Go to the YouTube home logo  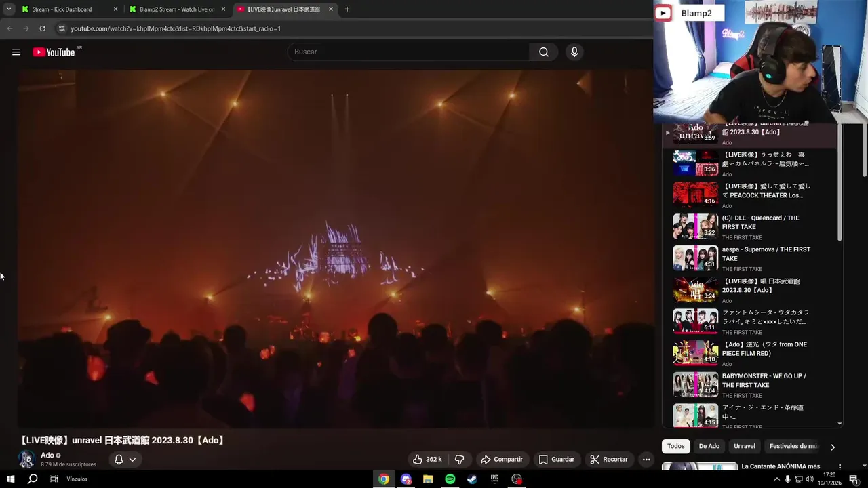54,52
